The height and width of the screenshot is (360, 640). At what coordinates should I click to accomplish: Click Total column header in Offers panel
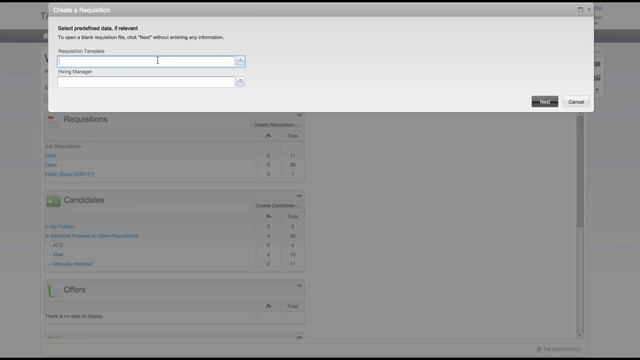coord(293,307)
